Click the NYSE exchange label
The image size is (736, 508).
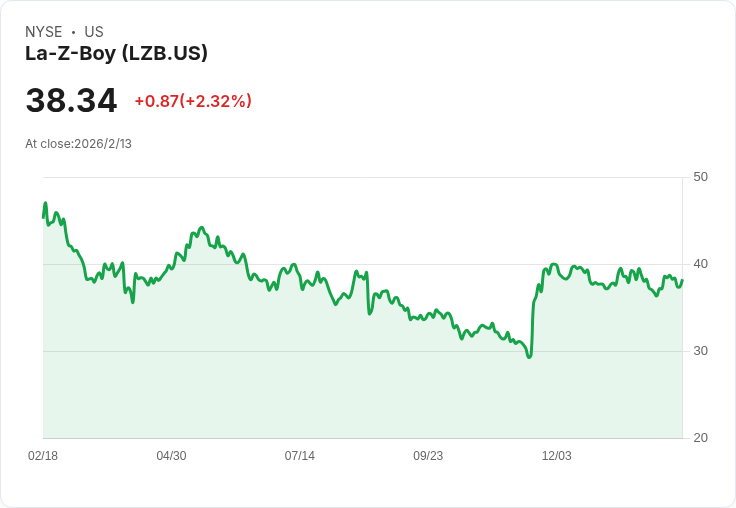pos(44,32)
